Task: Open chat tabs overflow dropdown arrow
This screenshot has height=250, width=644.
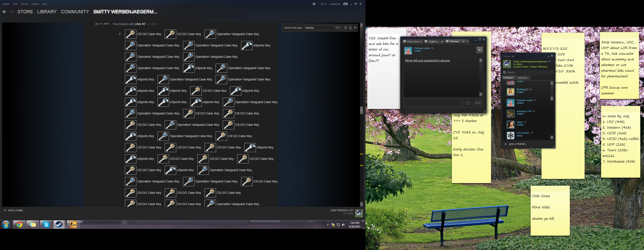Action: coord(468,42)
